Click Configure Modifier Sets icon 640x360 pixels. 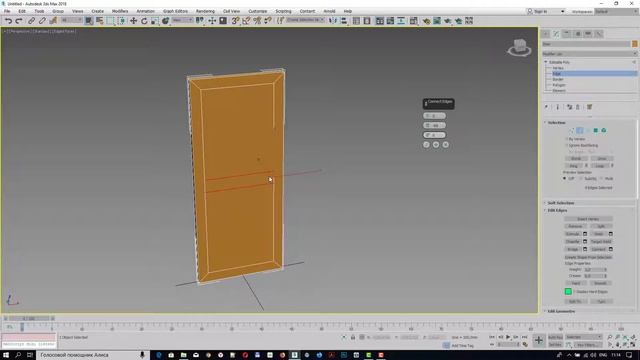point(589,107)
